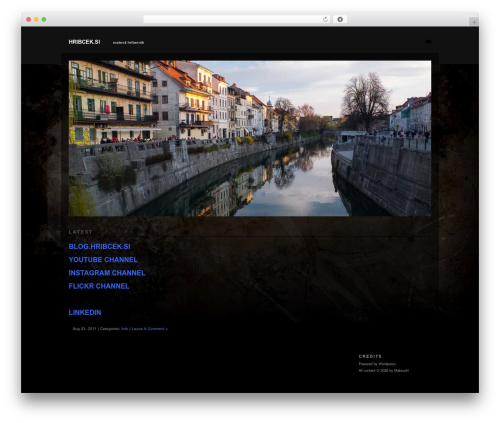
Task: Click the CREDITS footer heading
Action: [370, 356]
